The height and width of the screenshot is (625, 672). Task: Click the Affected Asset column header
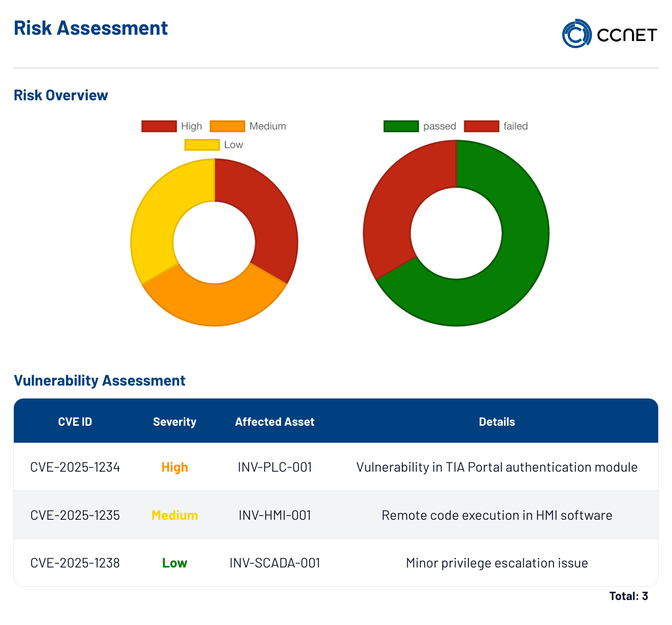(x=275, y=422)
